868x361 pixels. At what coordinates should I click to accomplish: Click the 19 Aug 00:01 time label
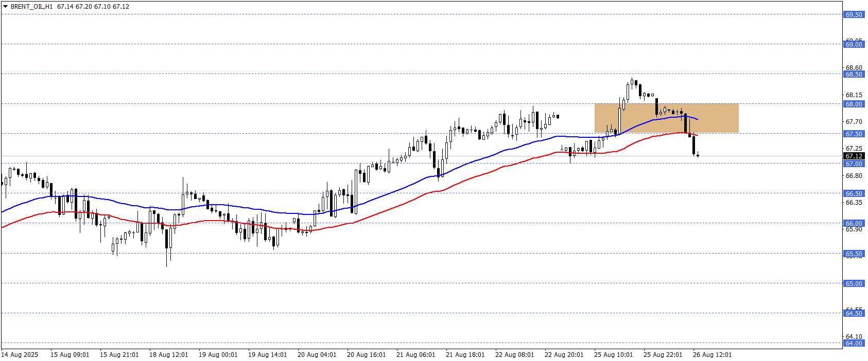click(x=218, y=354)
